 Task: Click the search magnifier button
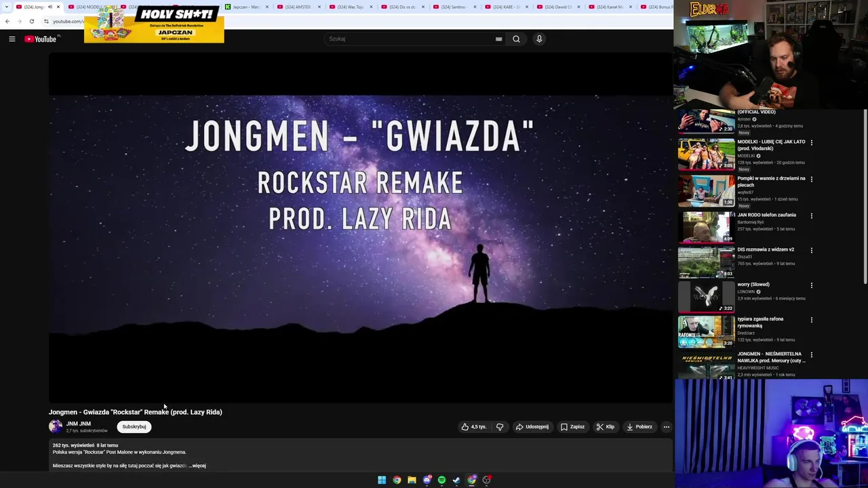pos(516,39)
